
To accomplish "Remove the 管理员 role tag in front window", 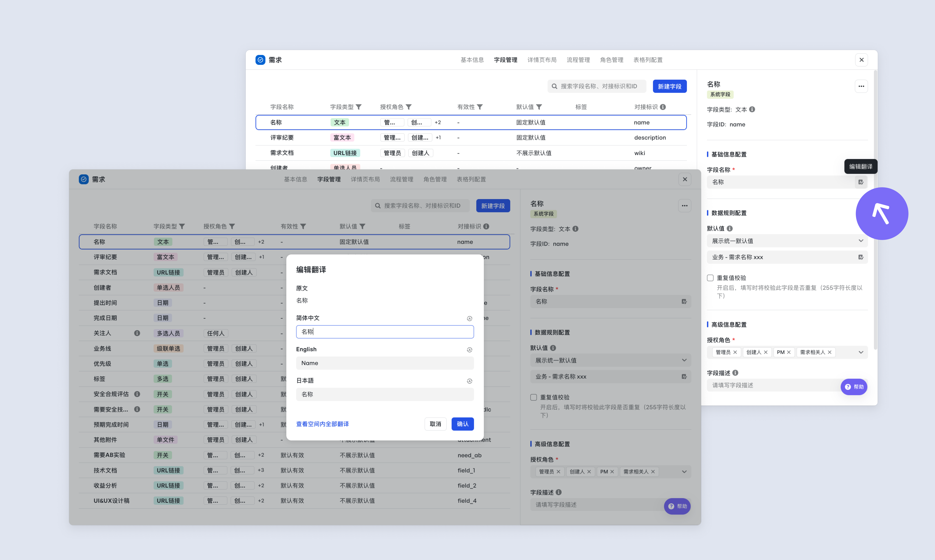I will tap(558, 472).
